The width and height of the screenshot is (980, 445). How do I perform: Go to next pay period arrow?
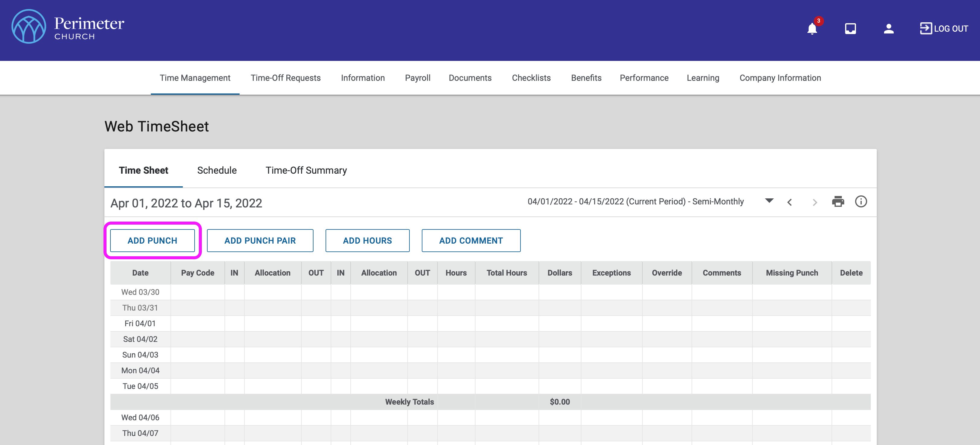point(815,202)
